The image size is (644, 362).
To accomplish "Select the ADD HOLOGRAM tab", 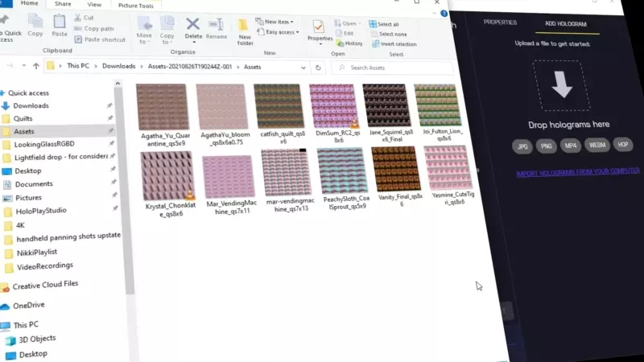I will tap(566, 24).
